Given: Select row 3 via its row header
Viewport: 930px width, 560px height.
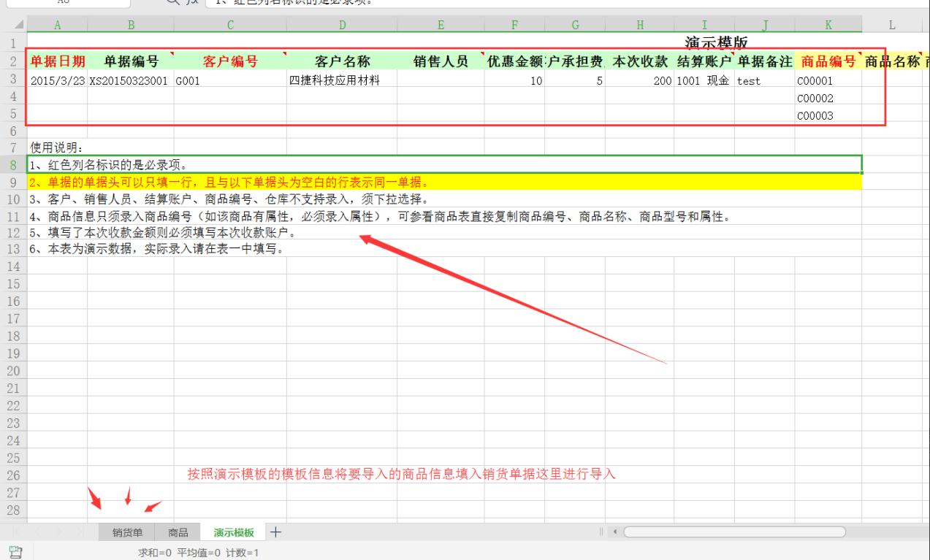Looking at the screenshot, I should click(12, 81).
